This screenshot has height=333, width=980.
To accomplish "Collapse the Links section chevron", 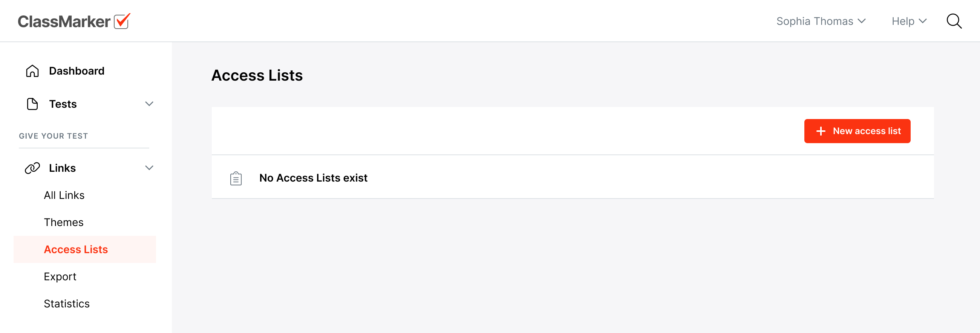I will pyautogui.click(x=149, y=168).
